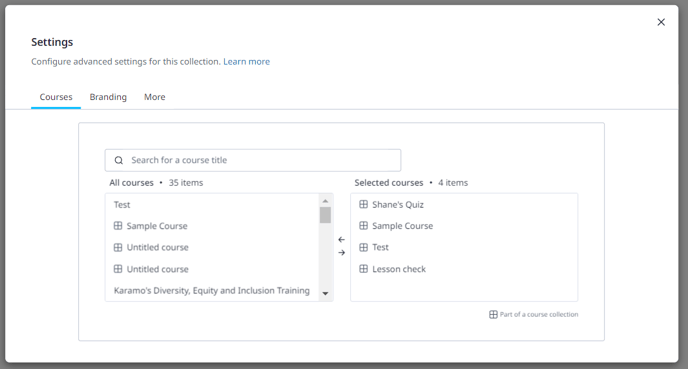Click collection icon by Sample Course in All courses
The width and height of the screenshot is (688, 369).
click(118, 226)
